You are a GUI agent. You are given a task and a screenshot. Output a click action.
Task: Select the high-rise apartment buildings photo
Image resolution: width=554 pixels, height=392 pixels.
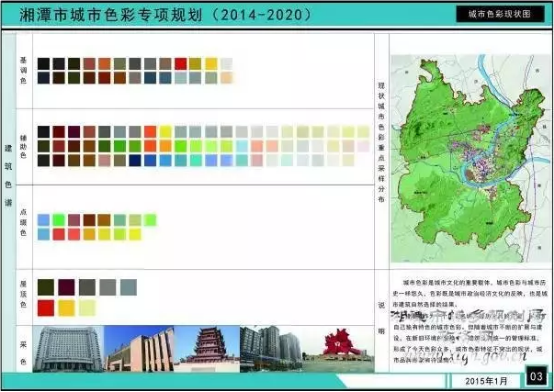pyautogui.click(x=271, y=349)
